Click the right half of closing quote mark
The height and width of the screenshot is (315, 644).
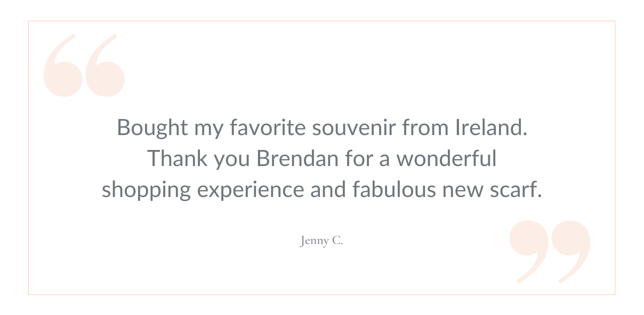click(x=571, y=251)
